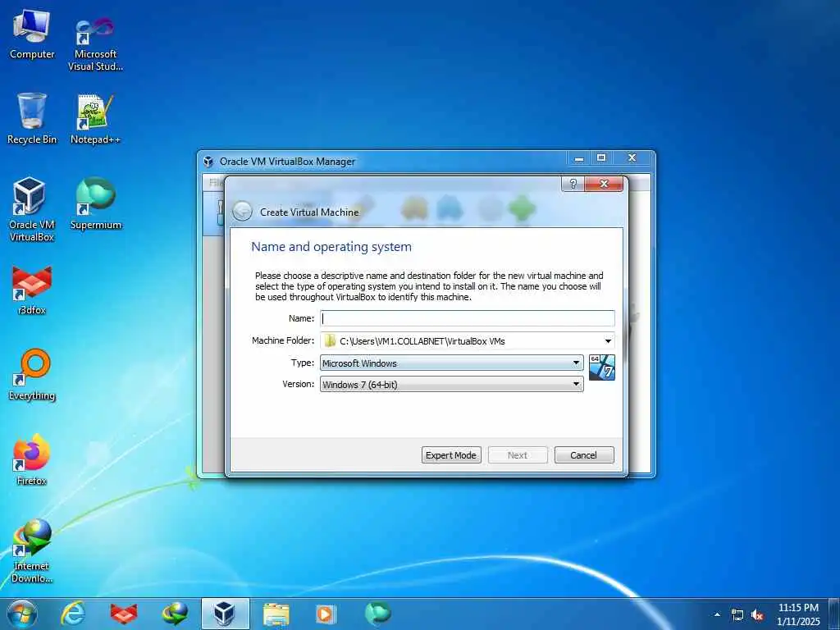Maximize the VirtualBox Manager window
The width and height of the screenshot is (840, 630).
pos(601,158)
